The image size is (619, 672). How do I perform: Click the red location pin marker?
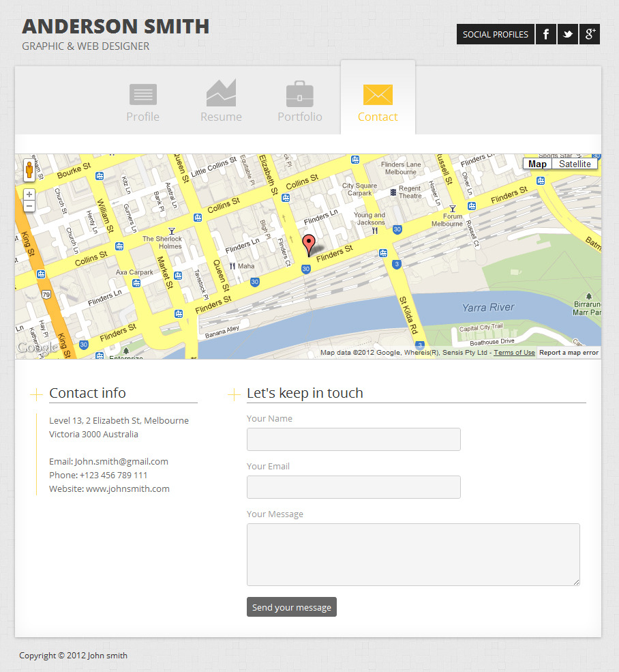[x=309, y=245]
